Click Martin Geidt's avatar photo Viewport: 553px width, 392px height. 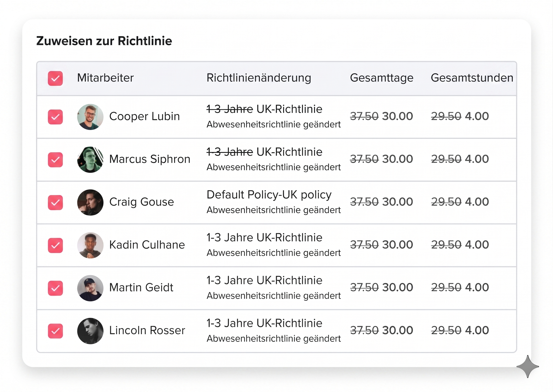click(90, 288)
